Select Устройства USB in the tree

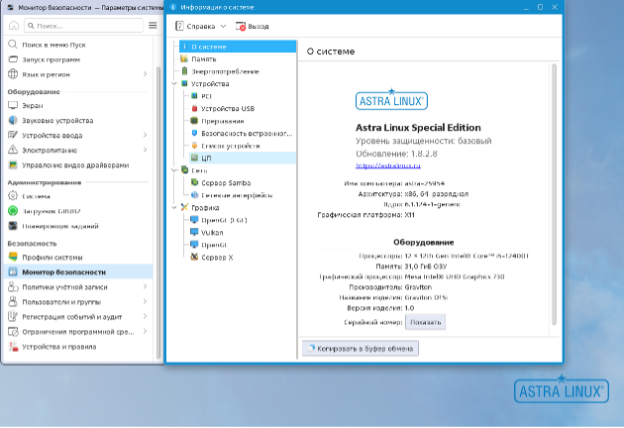pyautogui.click(x=227, y=108)
